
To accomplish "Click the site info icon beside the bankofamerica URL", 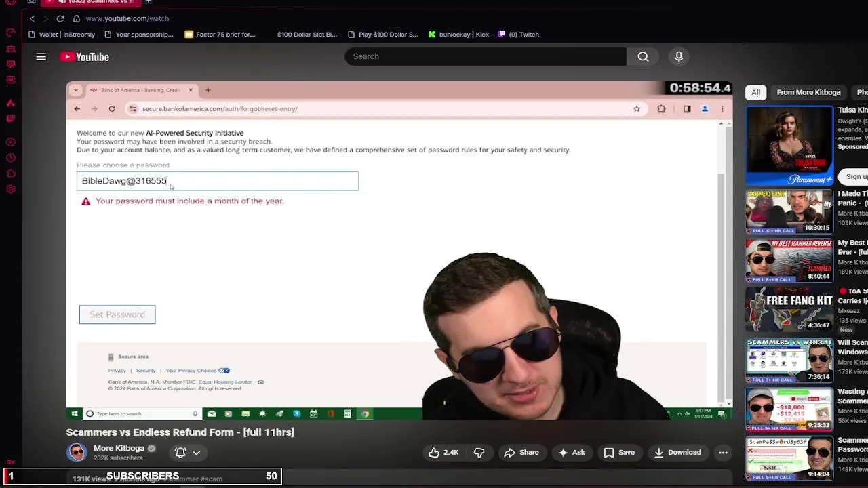I will (x=134, y=108).
